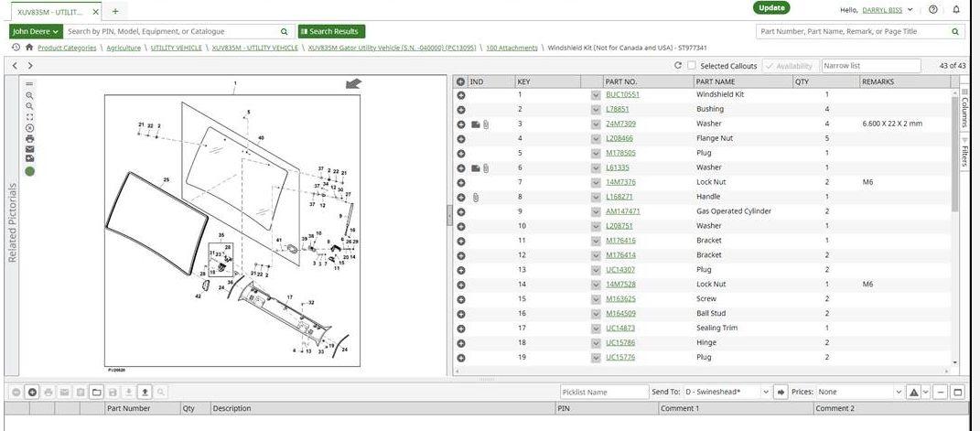The width and height of the screenshot is (980, 431).
Task: Add Gas Operated Cylinder to the picklist
Action: pyautogui.click(x=460, y=211)
